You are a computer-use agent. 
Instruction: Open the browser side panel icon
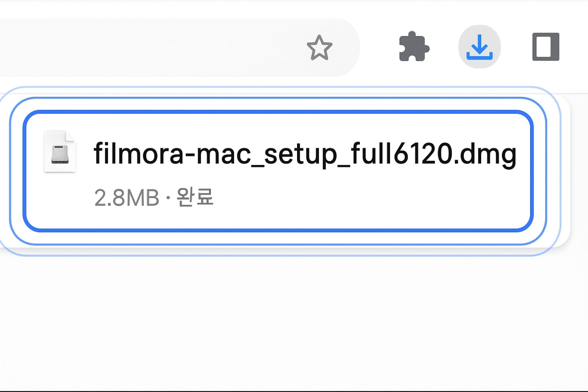point(546,47)
